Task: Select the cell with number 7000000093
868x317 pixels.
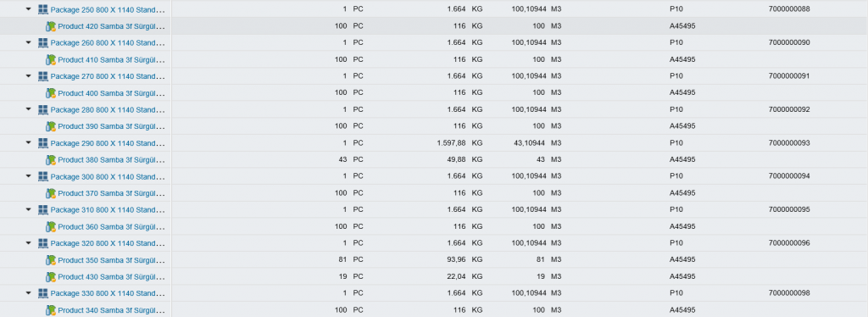Action: tap(789, 142)
